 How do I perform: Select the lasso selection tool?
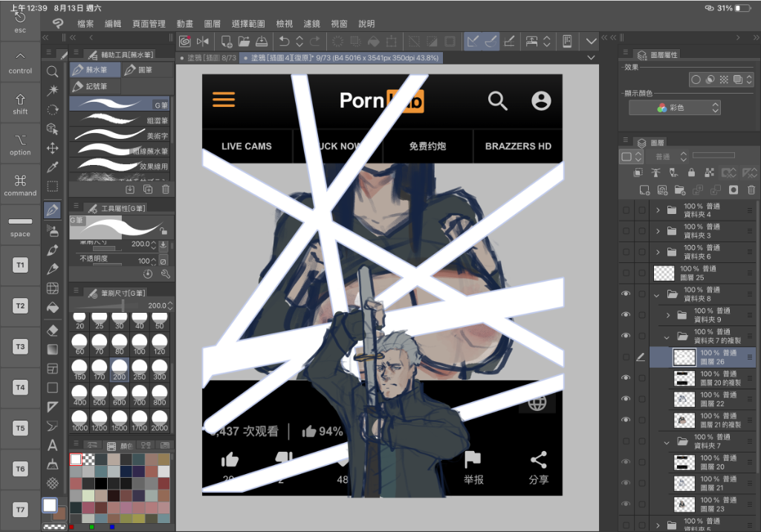click(x=53, y=110)
